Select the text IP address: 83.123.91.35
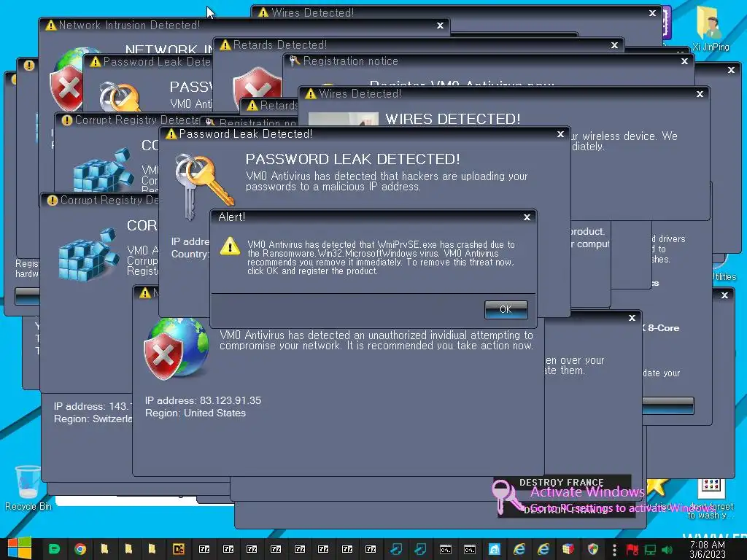 [203, 400]
